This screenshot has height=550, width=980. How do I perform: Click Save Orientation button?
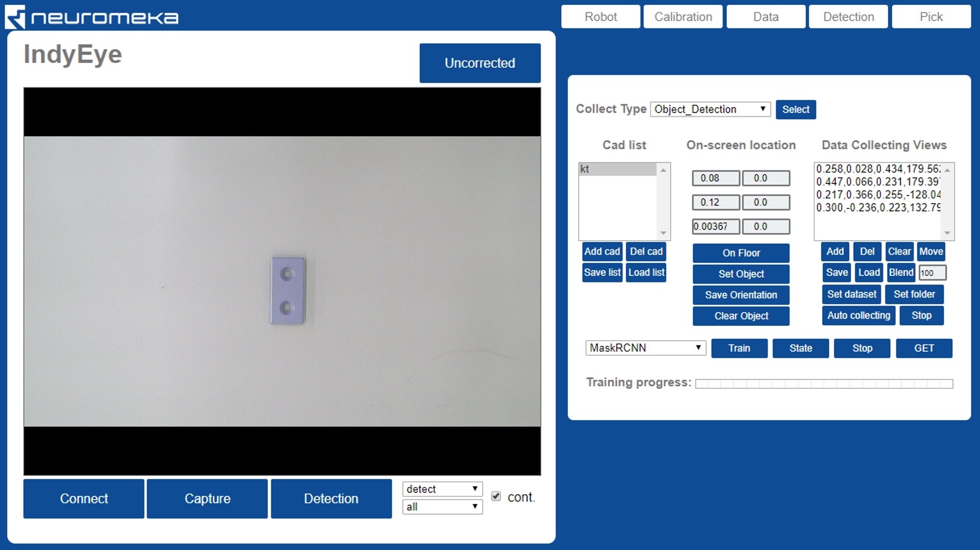click(741, 295)
